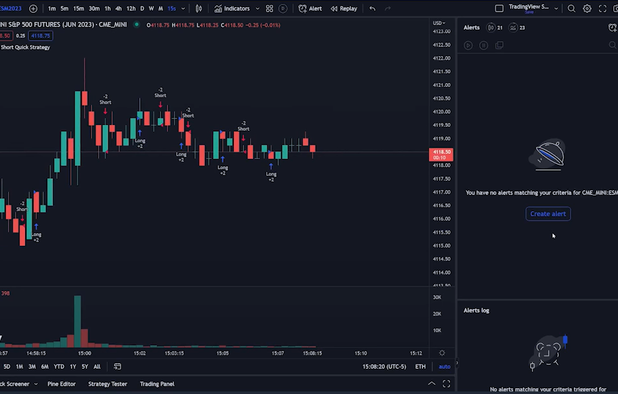Expand the timeframe interval dropdown arrow
The height and width of the screenshot is (394, 618).
183,8
